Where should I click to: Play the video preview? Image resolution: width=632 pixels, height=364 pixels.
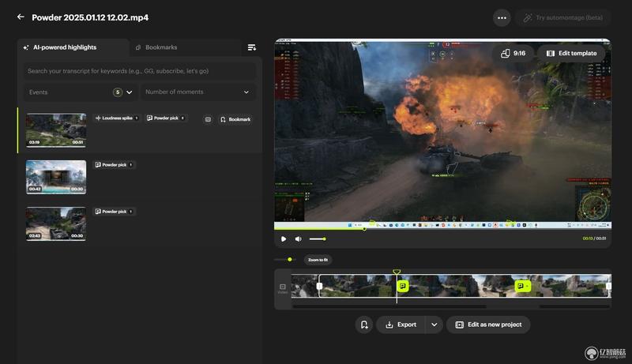click(x=284, y=238)
